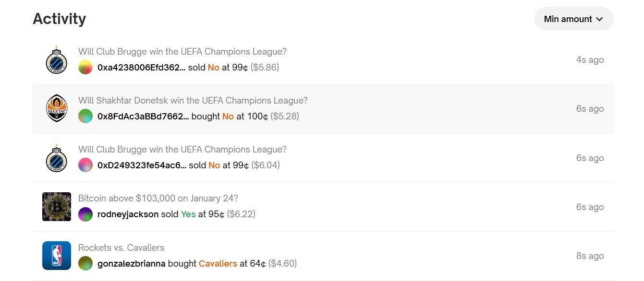The image size is (644, 281).
Task: Open the Bitcoin market thumbnail
Action: [x=57, y=207]
